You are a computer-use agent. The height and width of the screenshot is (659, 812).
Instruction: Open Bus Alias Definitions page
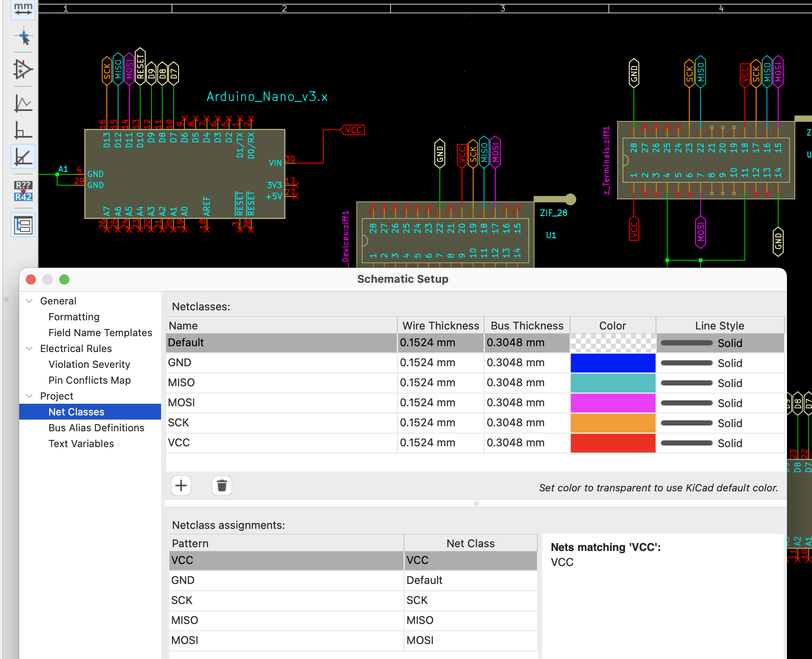click(96, 428)
